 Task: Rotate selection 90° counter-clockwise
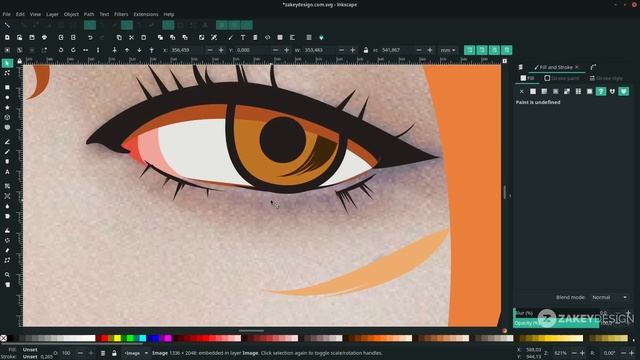(61, 50)
